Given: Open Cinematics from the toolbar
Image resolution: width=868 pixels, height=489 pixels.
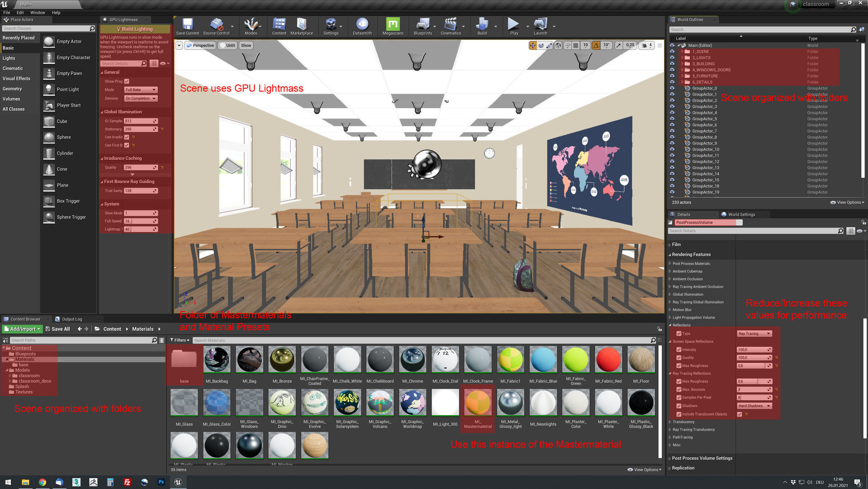Looking at the screenshot, I should (451, 26).
